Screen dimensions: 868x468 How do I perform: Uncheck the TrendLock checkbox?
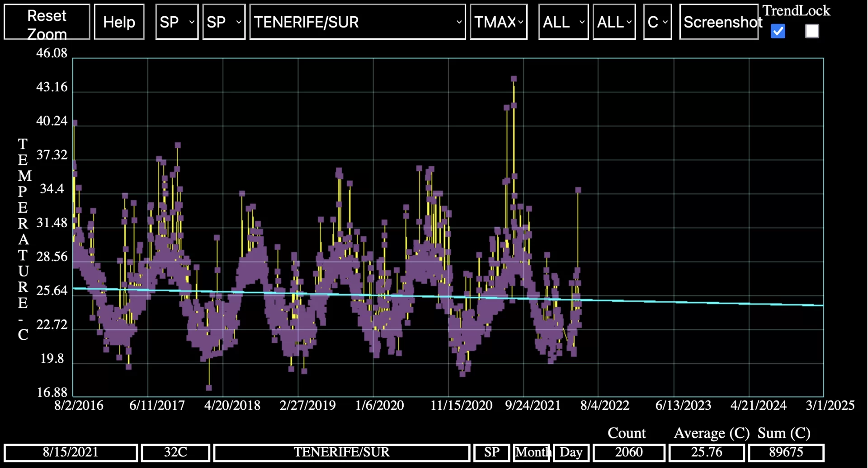778,31
